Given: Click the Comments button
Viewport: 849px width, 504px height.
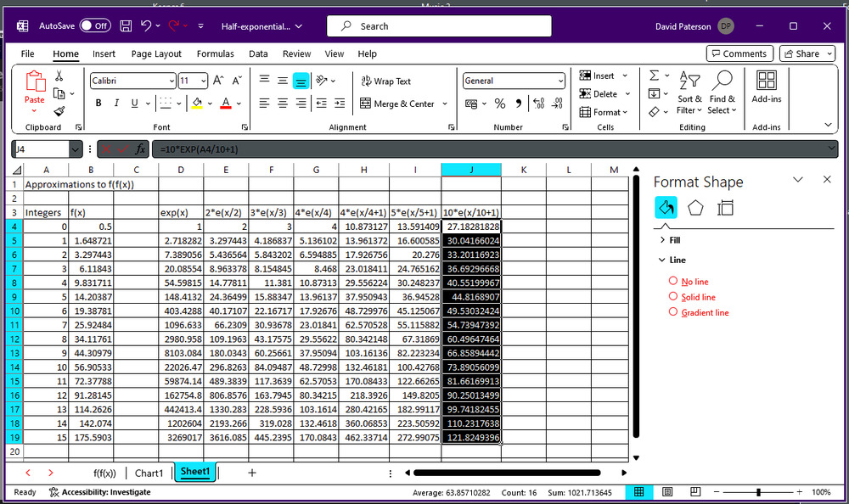Looking at the screenshot, I should coord(739,53).
